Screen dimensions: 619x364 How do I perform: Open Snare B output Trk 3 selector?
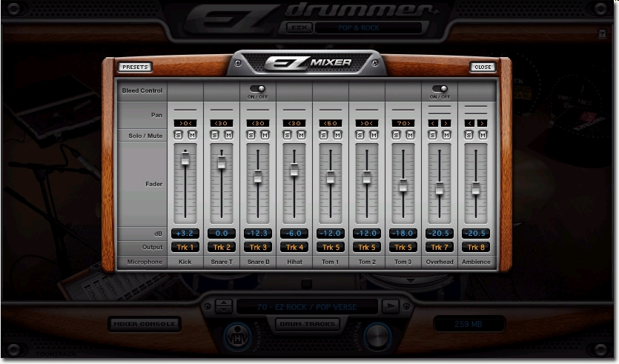pos(258,247)
